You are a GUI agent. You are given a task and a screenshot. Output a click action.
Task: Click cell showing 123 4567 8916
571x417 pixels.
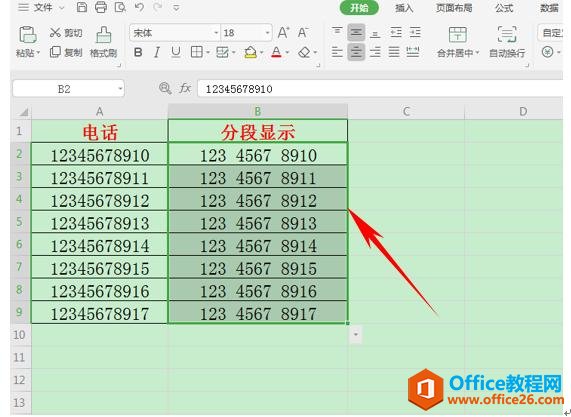coord(258,290)
